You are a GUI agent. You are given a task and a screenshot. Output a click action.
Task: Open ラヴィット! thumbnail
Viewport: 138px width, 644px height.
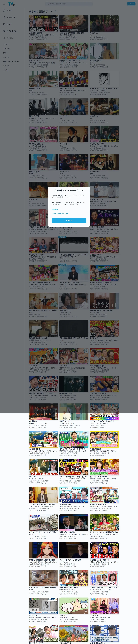click(x=104, y=606)
